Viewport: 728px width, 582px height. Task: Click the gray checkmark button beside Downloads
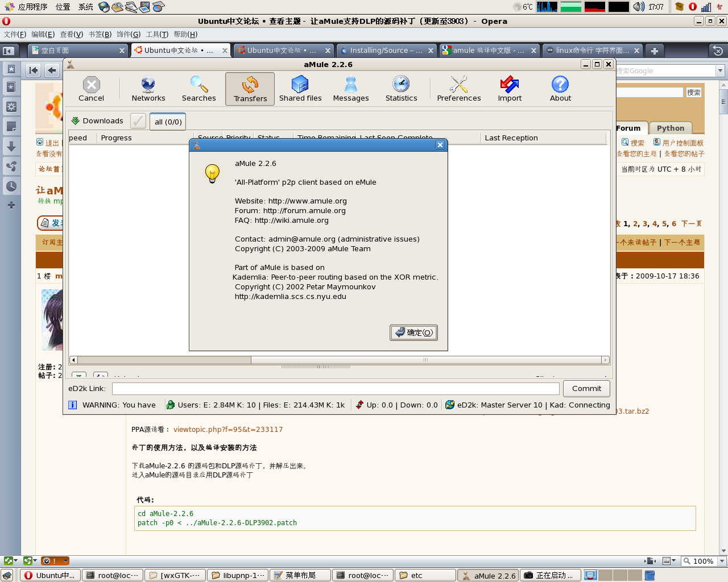138,121
